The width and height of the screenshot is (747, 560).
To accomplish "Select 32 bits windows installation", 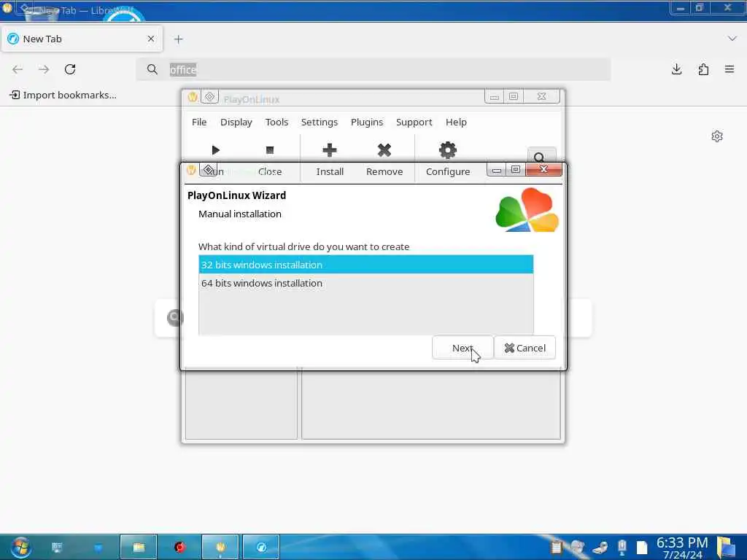I will [x=366, y=265].
